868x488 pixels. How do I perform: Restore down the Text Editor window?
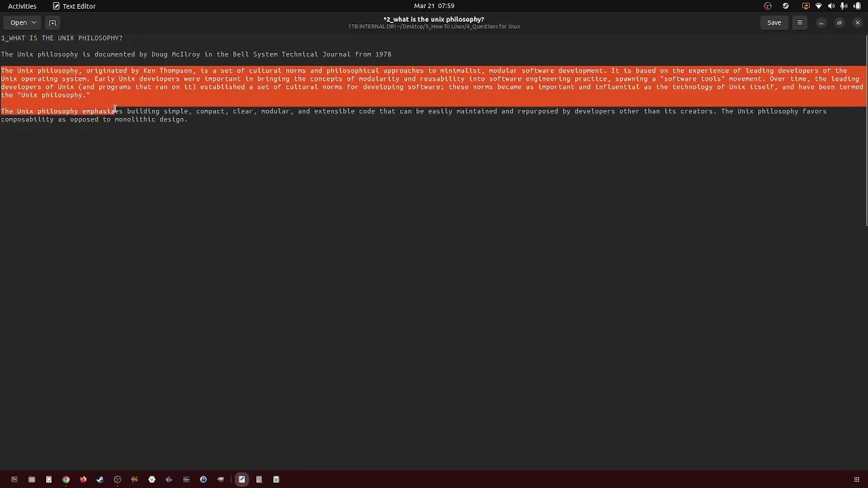point(839,22)
